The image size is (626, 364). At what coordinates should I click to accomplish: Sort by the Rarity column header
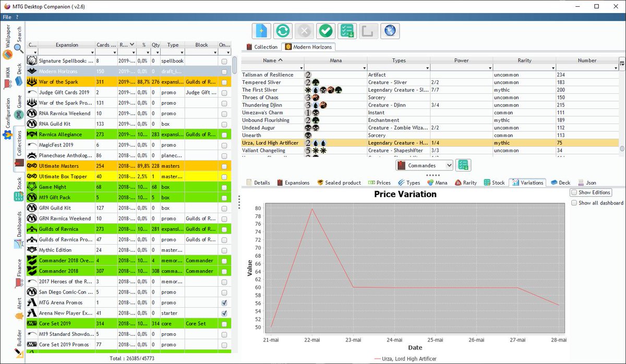524,60
